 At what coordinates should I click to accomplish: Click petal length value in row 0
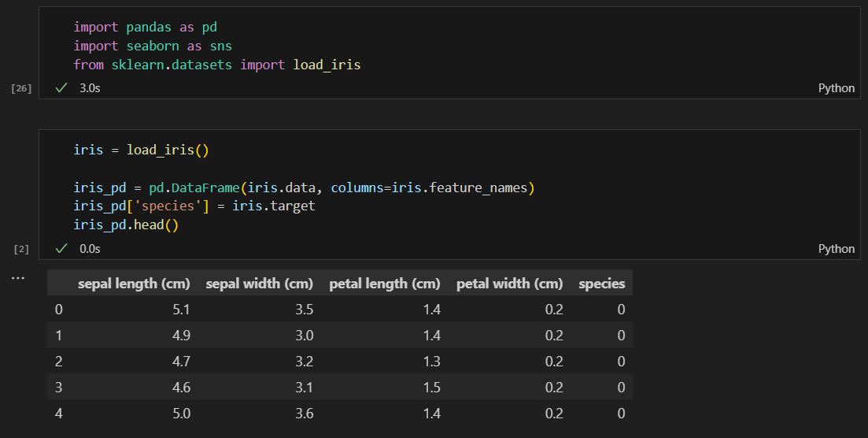click(432, 310)
